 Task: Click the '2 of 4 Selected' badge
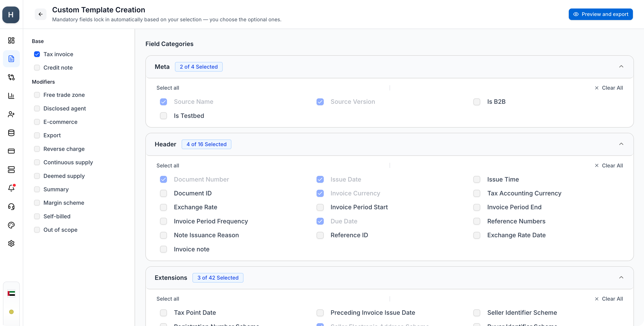click(199, 67)
